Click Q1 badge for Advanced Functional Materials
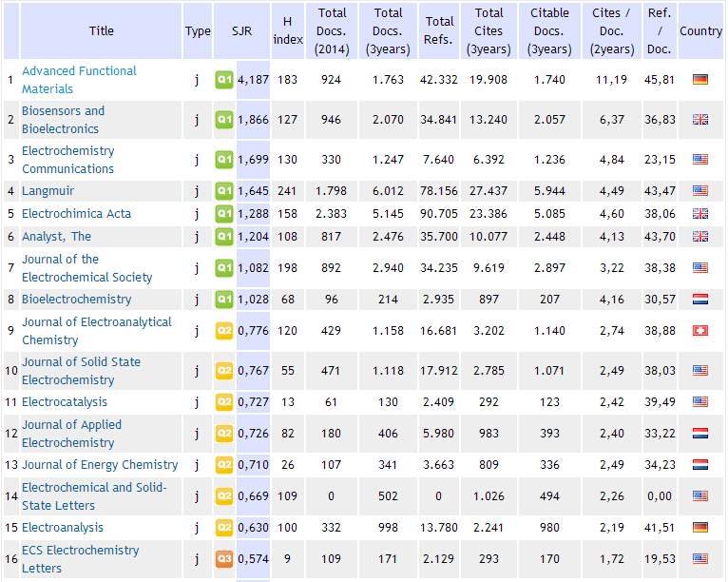The width and height of the screenshot is (728, 582). [224, 80]
